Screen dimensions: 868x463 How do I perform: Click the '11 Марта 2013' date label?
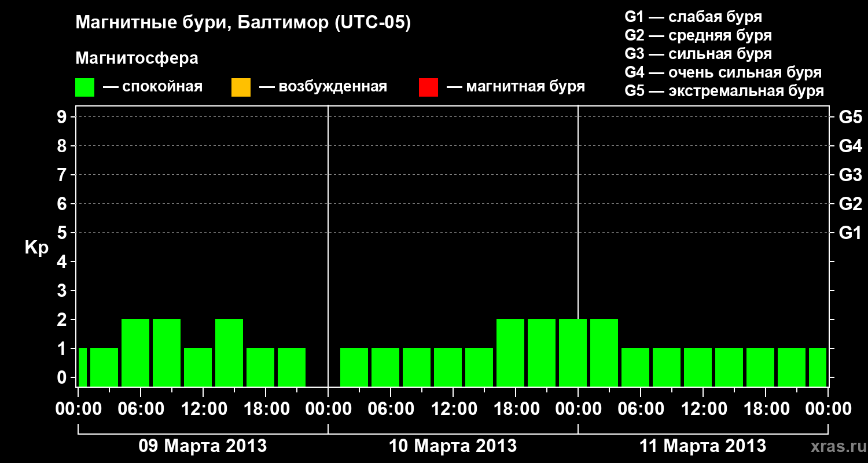coord(703,446)
